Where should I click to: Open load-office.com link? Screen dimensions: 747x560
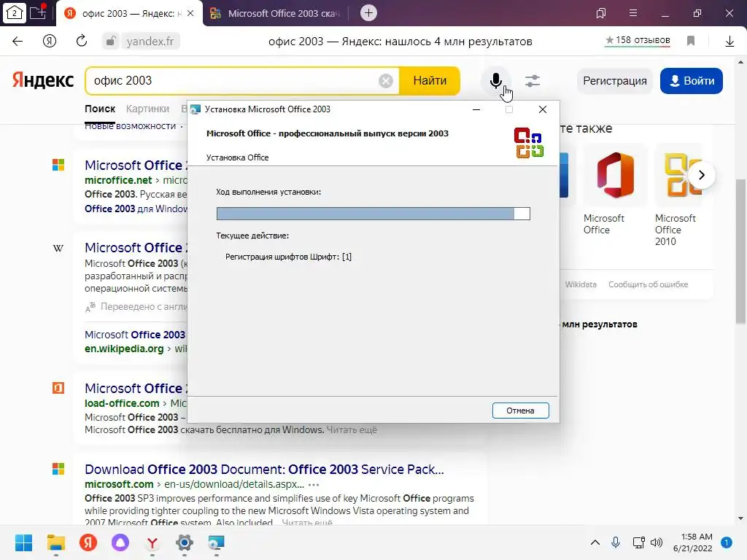122,403
